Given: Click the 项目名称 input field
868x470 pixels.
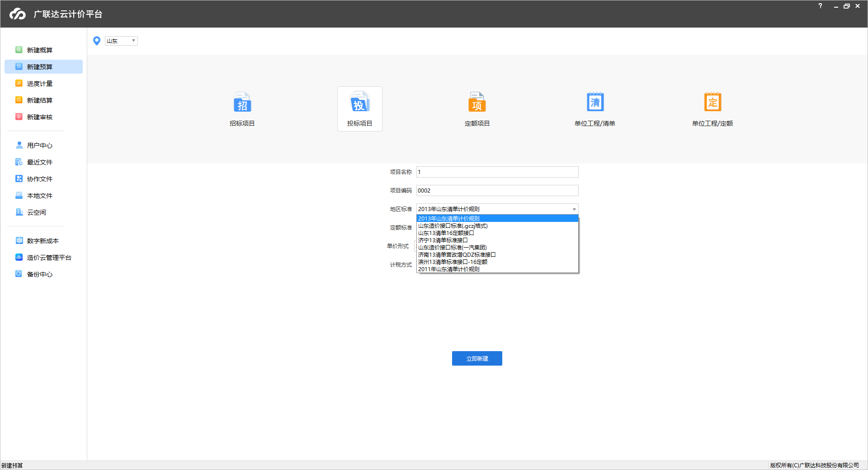Looking at the screenshot, I should 497,172.
